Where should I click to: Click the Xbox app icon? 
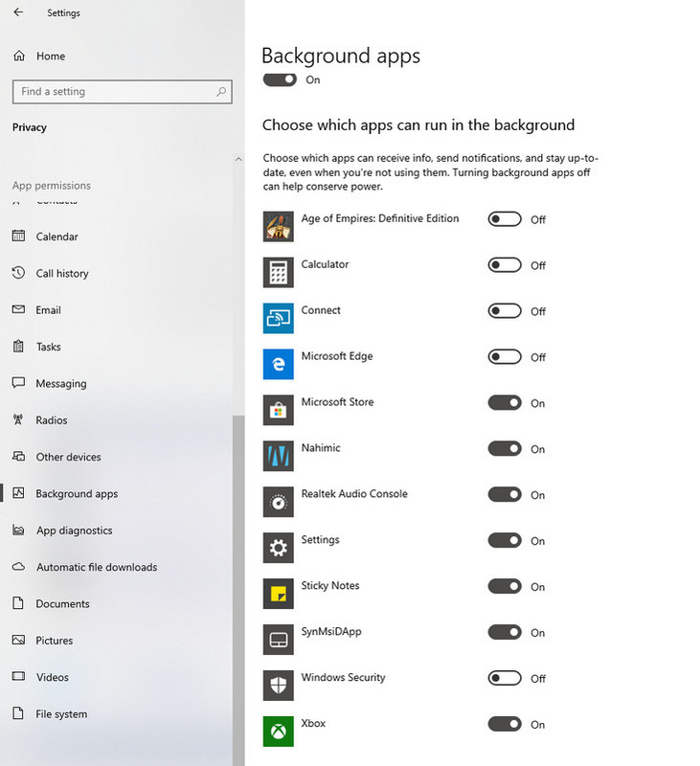(279, 732)
